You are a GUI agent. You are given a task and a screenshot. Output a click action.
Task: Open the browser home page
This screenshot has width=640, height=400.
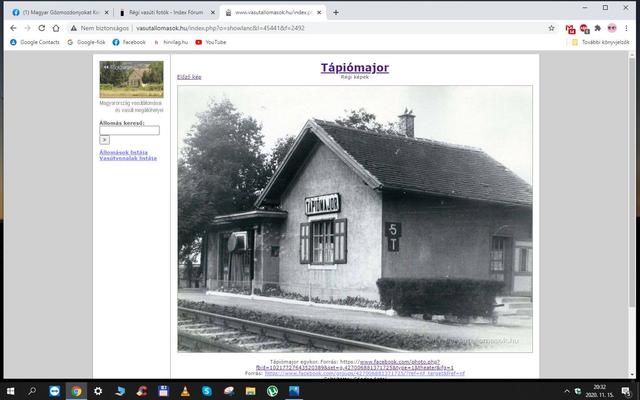pyautogui.click(x=56, y=28)
